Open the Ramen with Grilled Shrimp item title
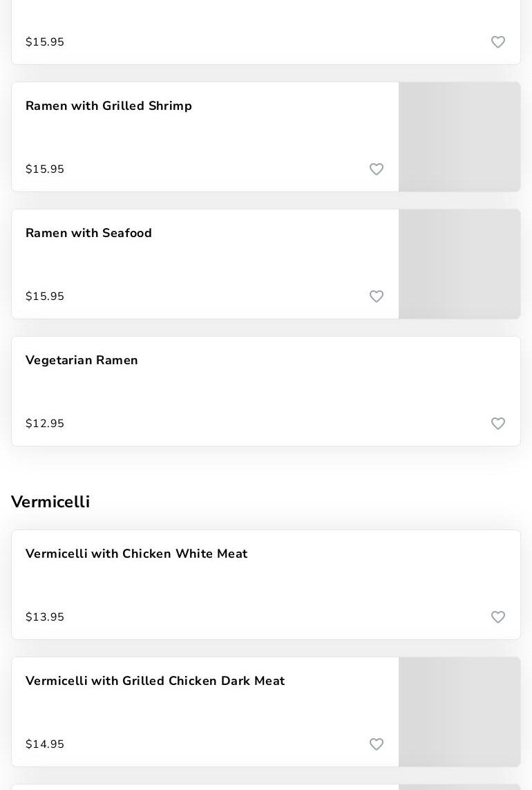The width and height of the screenshot is (532, 790). coord(108,106)
